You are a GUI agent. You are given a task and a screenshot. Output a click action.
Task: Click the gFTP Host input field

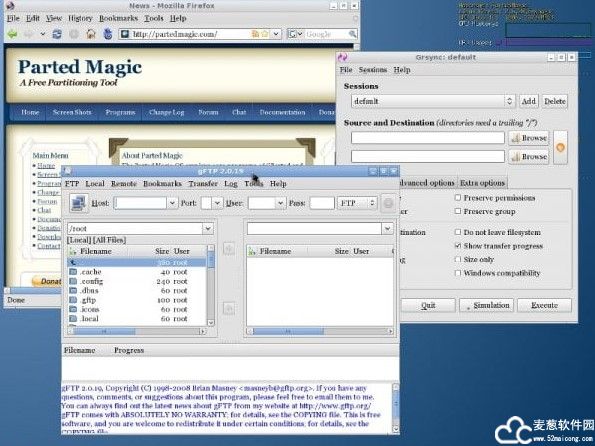[x=140, y=203]
